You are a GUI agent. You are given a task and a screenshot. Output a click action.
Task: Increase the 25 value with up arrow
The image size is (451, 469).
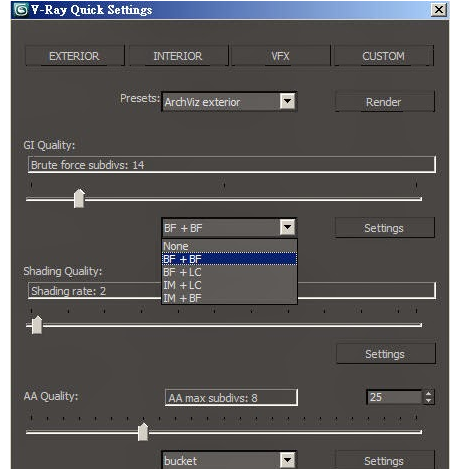click(429, 393)
